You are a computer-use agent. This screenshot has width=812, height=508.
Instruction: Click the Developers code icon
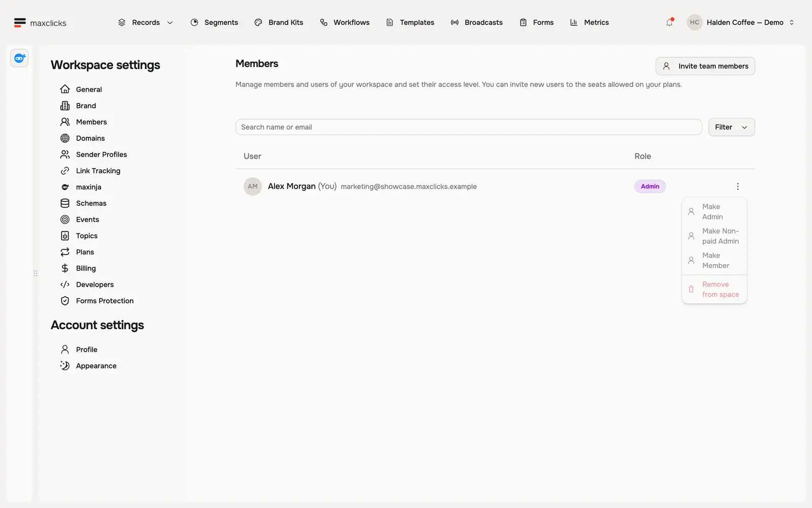65,284
